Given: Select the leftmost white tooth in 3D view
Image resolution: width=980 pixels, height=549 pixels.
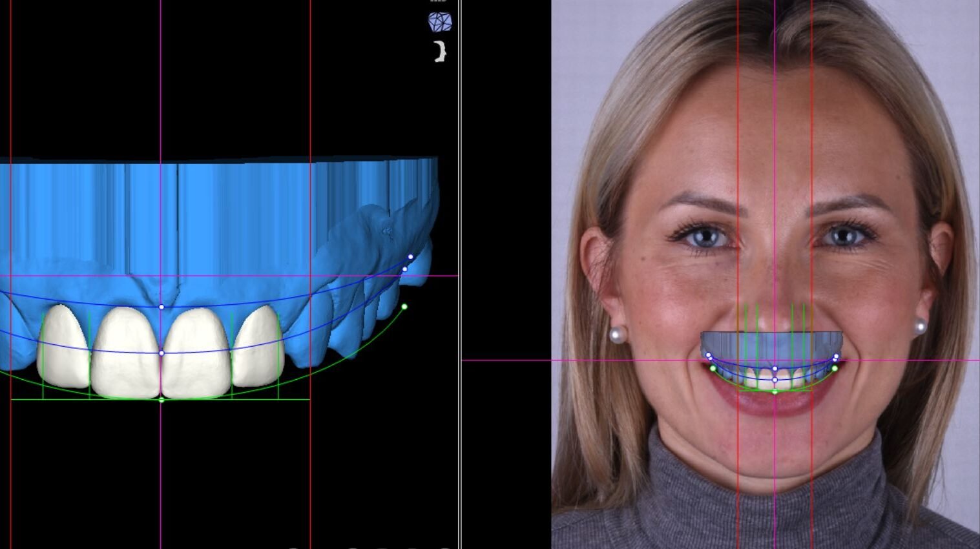Looking at the screenshot, I should click(63, 346).
